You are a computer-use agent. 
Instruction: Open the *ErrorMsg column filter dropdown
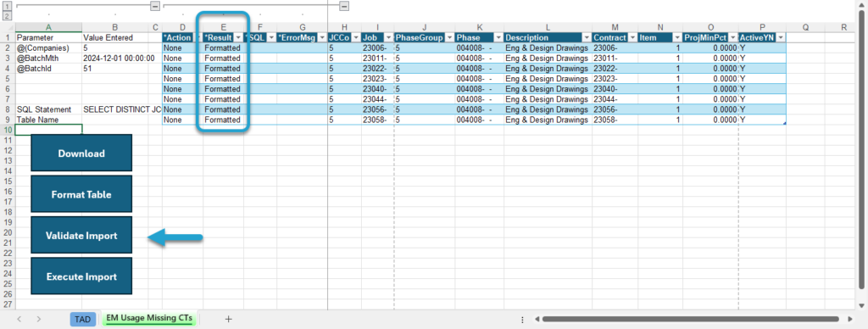(321, 37)
